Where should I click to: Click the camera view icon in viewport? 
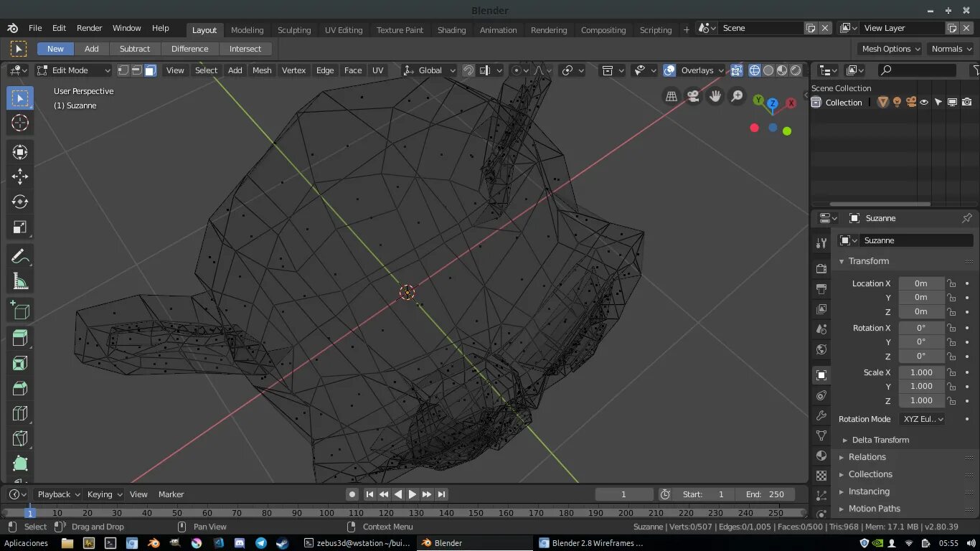pyautogui.click(x=693, y=96)
